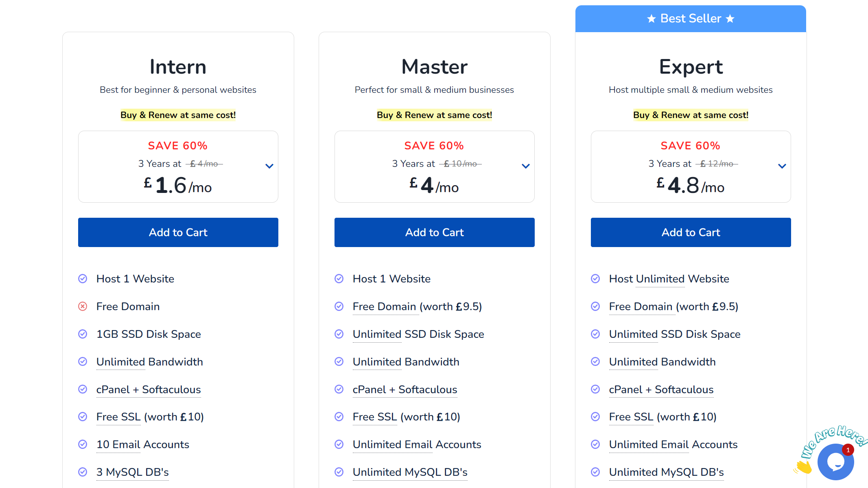Click Intern's 10 Email Accounts feature link
The image size is (868, 488).
(143, 444)
